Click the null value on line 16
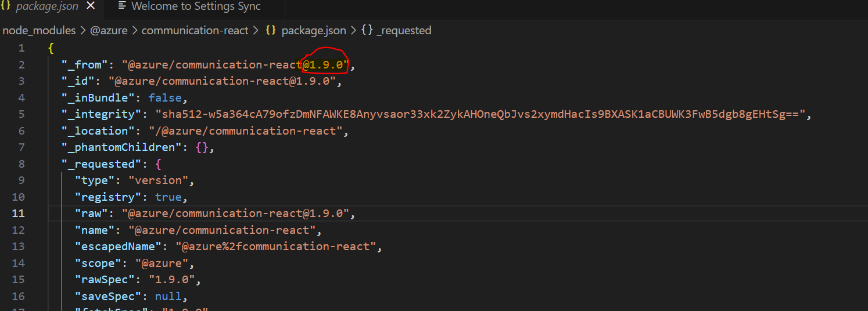This screenshot has height=311, width=868. 168,296
